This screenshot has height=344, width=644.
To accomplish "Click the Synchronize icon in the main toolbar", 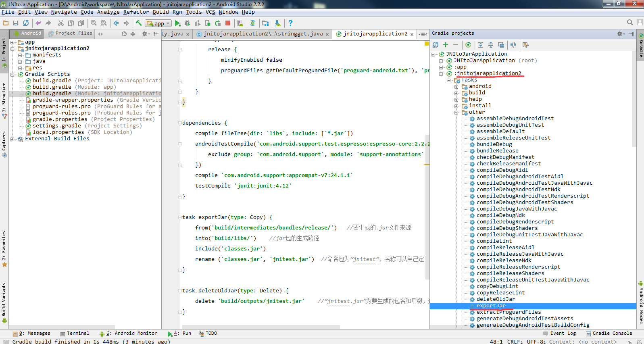I will (x=26, y=23).
